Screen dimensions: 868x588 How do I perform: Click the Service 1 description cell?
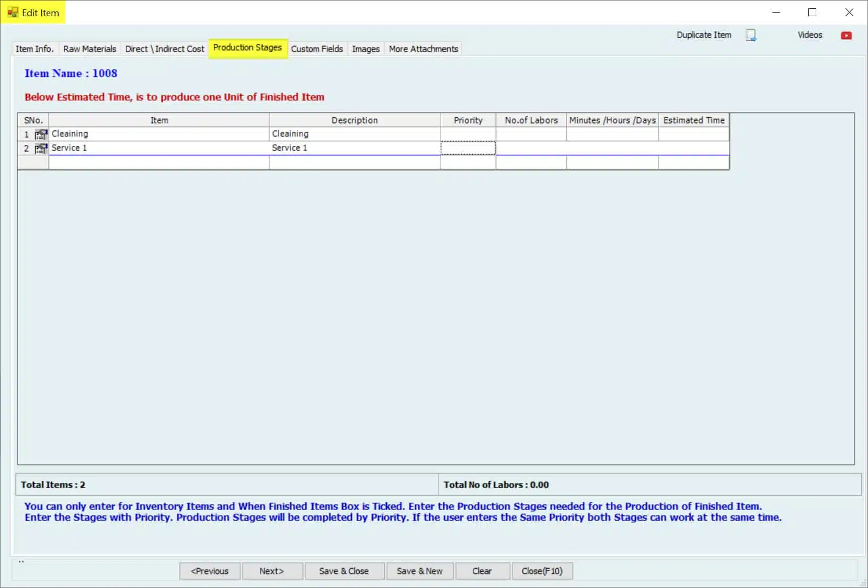tap(355, 148)
